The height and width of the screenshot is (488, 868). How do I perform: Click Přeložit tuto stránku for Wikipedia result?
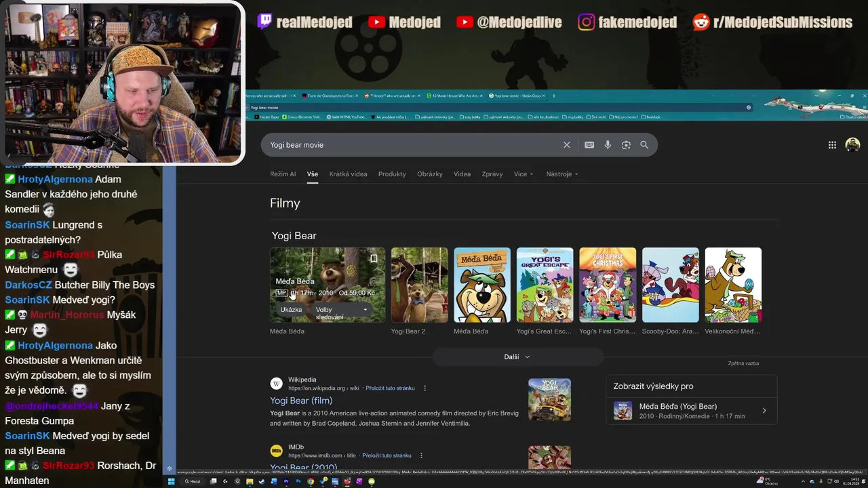[390, 388]
